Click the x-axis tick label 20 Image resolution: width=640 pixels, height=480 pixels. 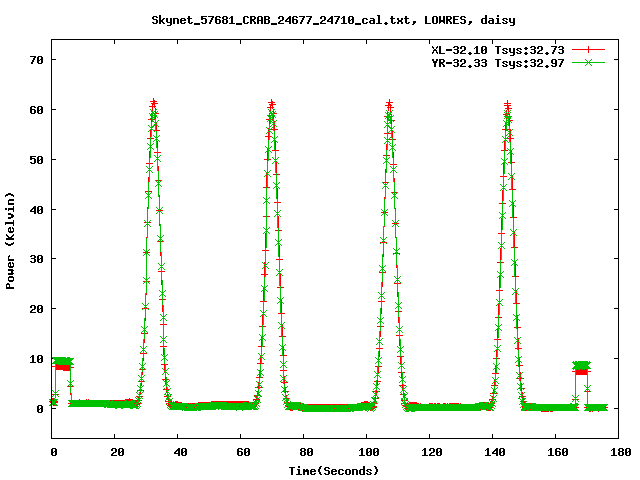coord(117,452)
